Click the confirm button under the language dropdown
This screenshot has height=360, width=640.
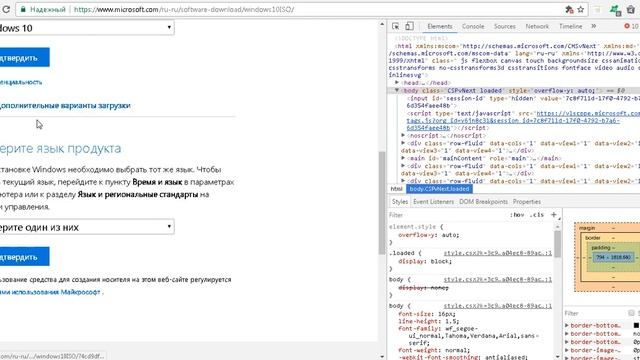coord(24,257)
